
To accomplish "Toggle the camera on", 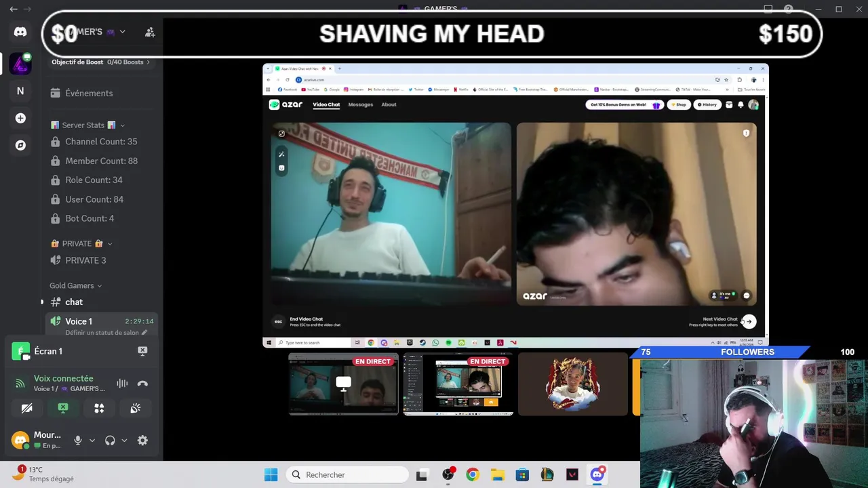I will pyautogui.click(x=26, y=408).
